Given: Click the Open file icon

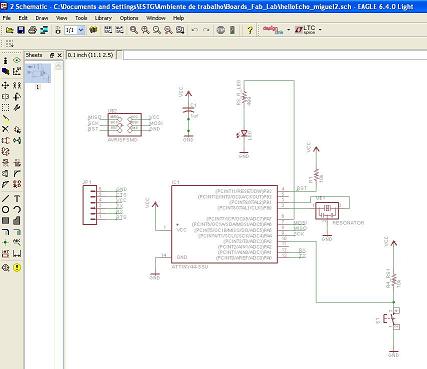Looking at the screenshot, I should coord(9,30).
